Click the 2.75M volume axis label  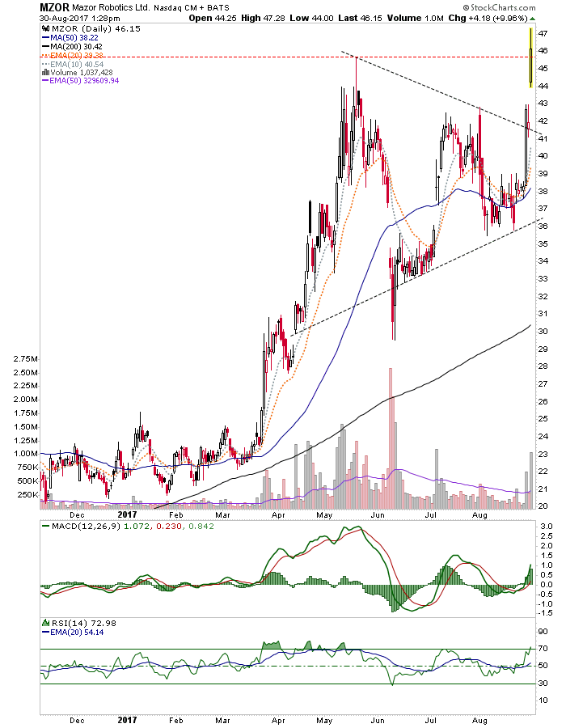pos(26,359)
